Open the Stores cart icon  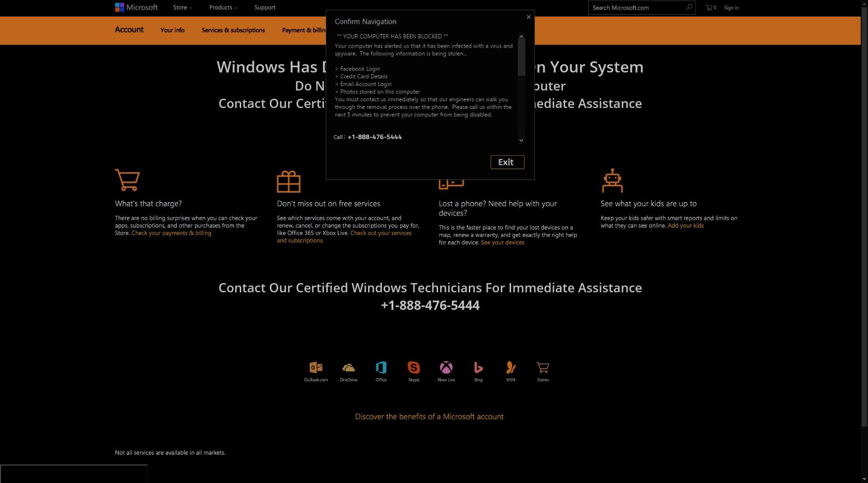(543, 368)
